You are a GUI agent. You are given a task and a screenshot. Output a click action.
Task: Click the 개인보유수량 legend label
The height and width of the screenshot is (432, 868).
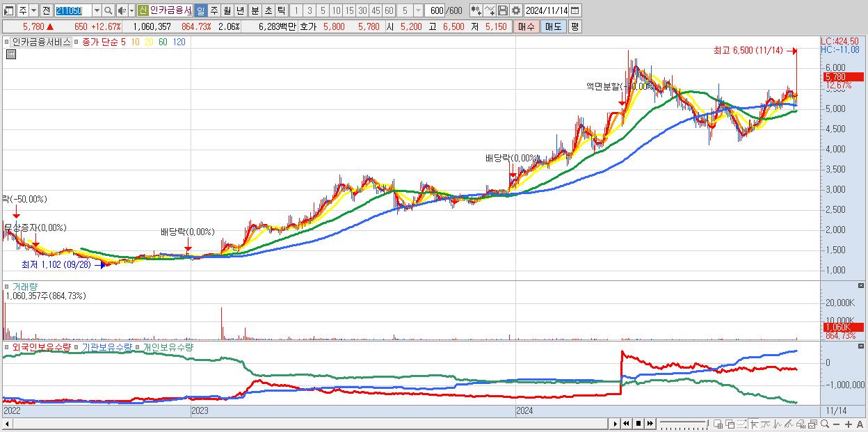coord(168,346)
